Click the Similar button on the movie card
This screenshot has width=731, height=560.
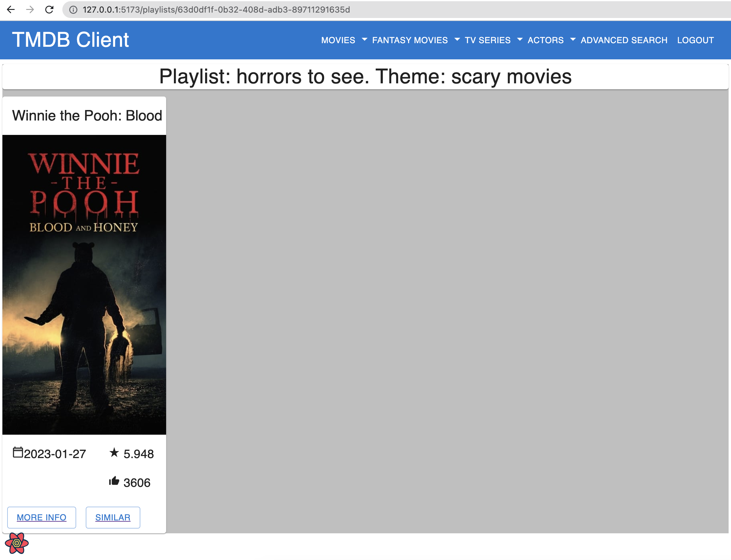coord(113,517)
